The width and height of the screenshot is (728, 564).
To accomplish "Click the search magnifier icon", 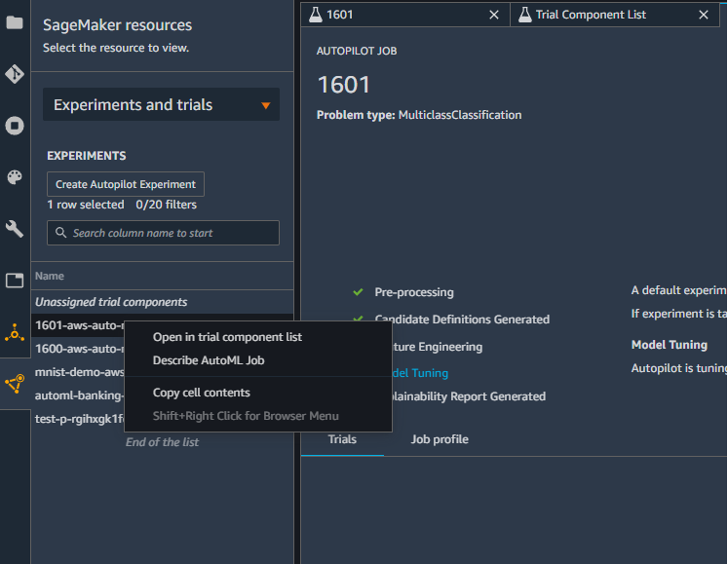I will pos(60,233).
